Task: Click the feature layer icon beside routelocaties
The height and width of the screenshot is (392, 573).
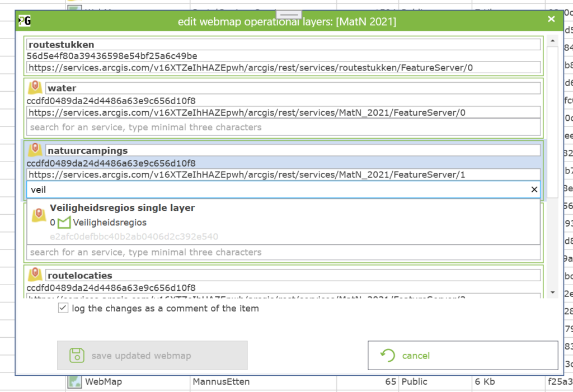Action: pyautogui.click(x=35, y=275)
